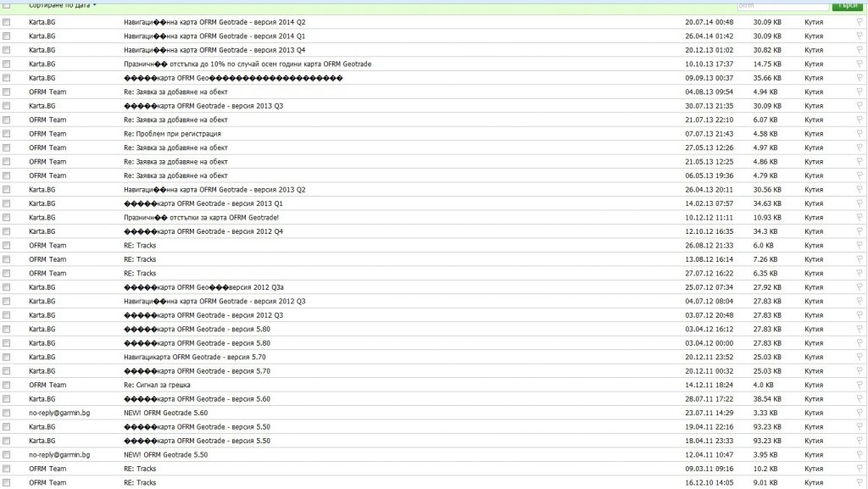The width and height of the screenshot is (868, 489).
Task: Focus the search field containing 'ofrm'
Action: point(782,5)
